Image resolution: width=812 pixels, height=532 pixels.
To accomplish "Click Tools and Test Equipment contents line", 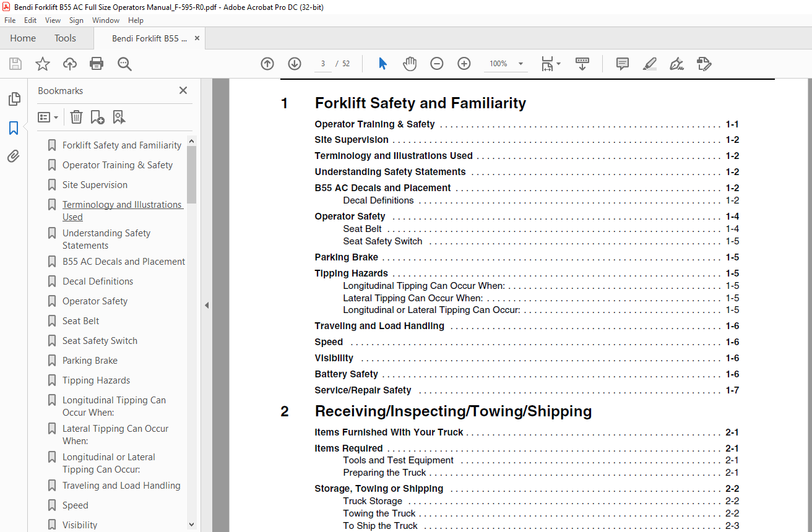I will 541,460.
